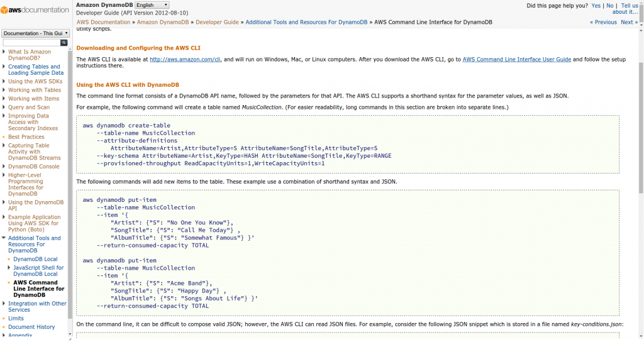Select AWS Command Line Interface for DynamoDB entry

click(x=38, y=289)
